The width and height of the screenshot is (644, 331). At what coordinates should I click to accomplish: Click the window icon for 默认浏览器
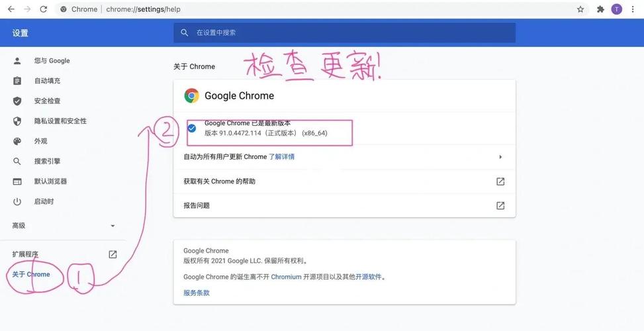(x=17, y=181)
